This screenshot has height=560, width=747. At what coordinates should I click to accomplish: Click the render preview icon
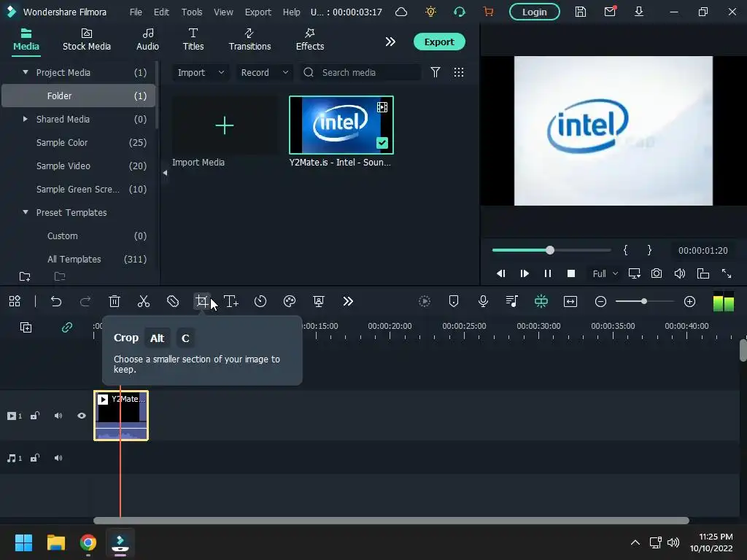[425, 301]
